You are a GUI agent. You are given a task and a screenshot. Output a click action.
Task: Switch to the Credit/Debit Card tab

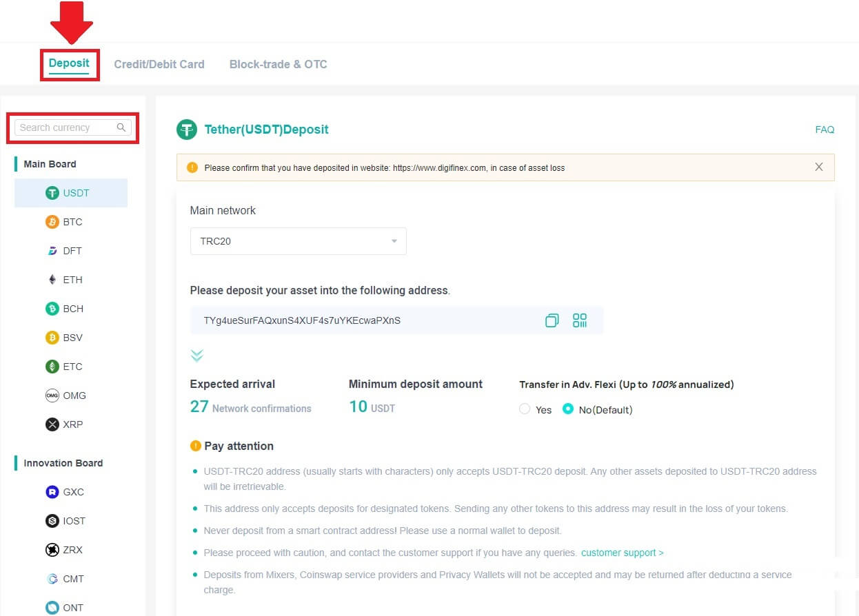(x=159, y=64)
